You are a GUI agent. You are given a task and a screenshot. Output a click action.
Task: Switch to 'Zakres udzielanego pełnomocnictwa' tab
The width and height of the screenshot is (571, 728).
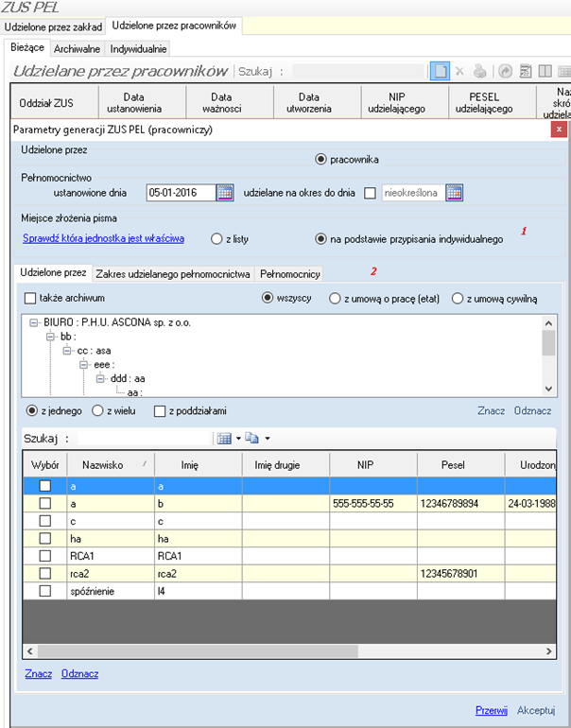173,274
